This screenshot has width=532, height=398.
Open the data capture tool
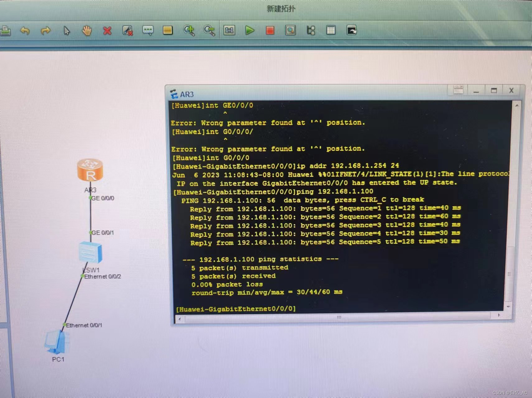pyautogui.click(x=290, y=30)
